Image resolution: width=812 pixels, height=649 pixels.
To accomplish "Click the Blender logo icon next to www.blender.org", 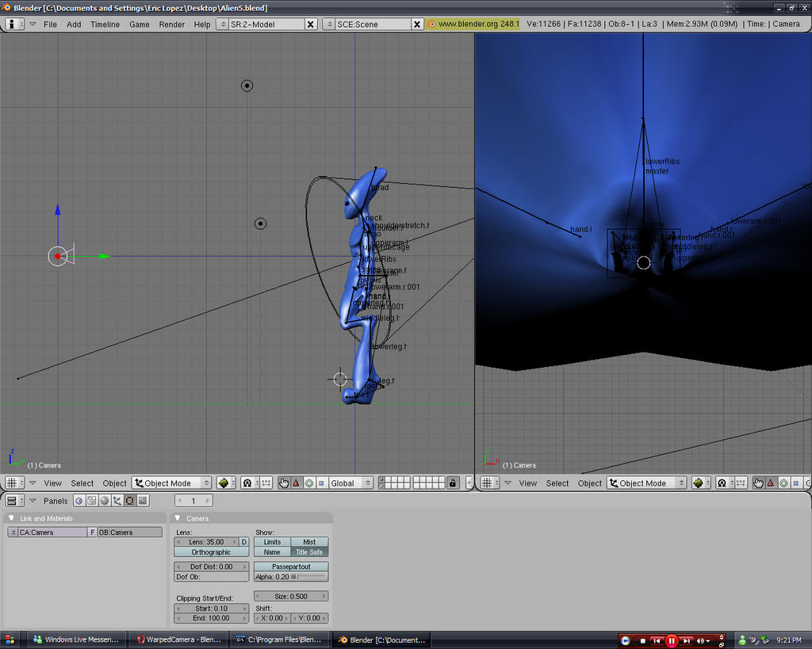I will coord(432,24).
